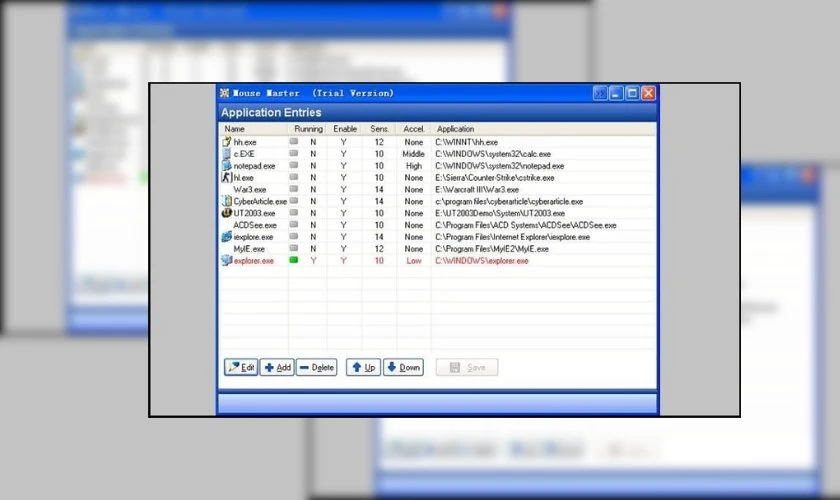
Task: Click Mouse Master title bar app icon
Action: pos(224,93)
